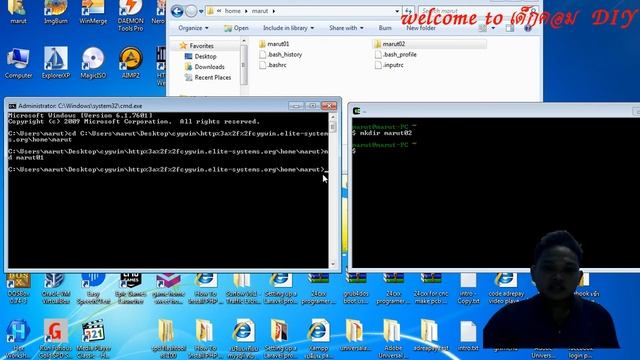Image resolution: width=640 pixels, height=360 pixels.
Task: Select the Epic Games Launcher icon
Action: 131,289
